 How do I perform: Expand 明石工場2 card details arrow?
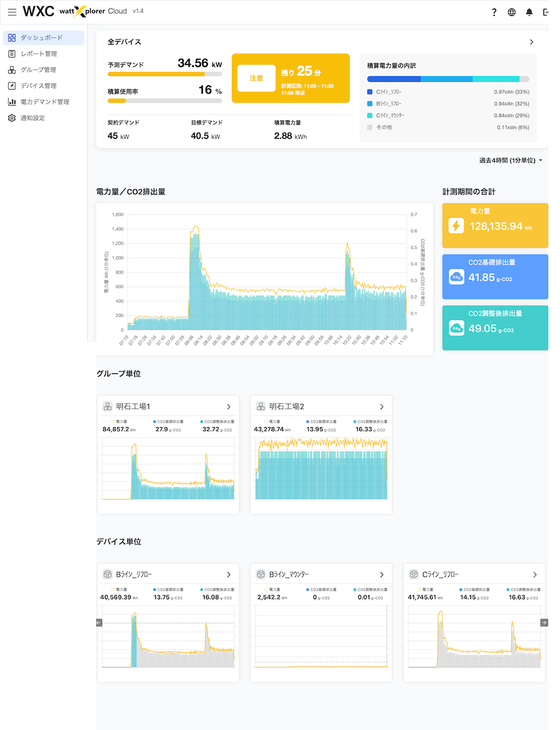point(381,407)
